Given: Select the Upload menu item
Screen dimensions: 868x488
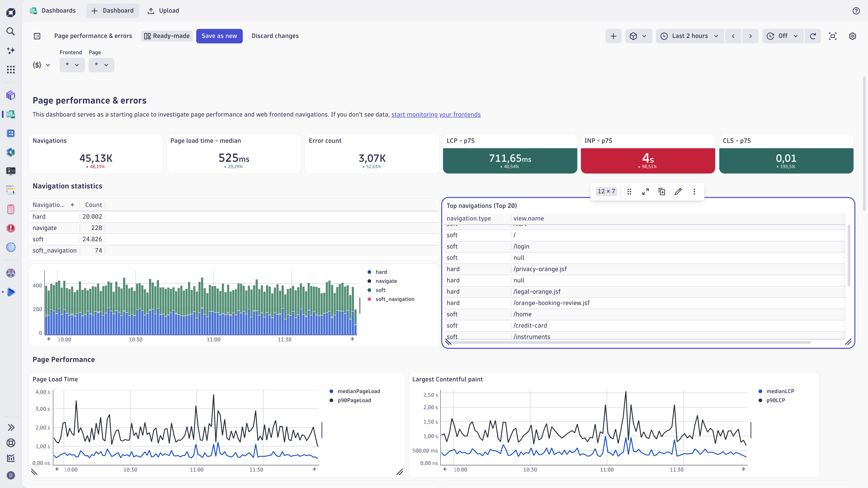Looking at the screenshot, I should [163, 10].
